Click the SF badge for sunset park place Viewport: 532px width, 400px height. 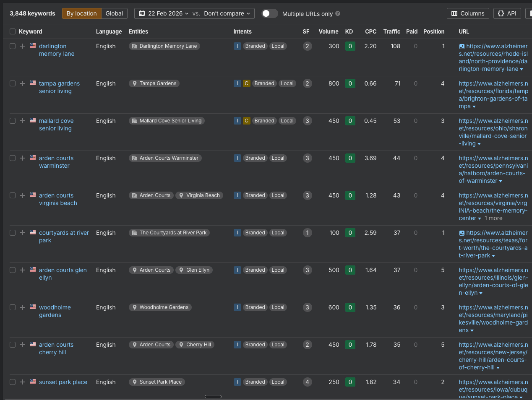pos(307,382)
